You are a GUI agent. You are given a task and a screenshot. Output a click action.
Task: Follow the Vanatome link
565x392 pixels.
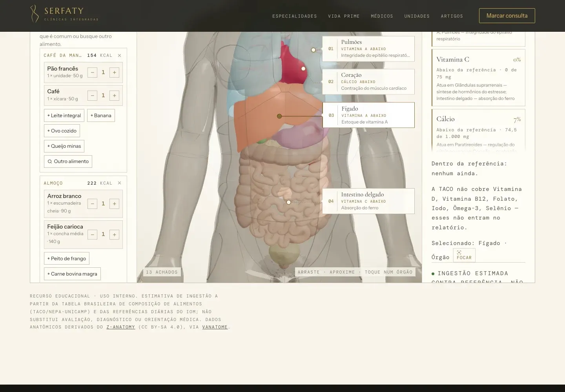(x=215, y=327)
